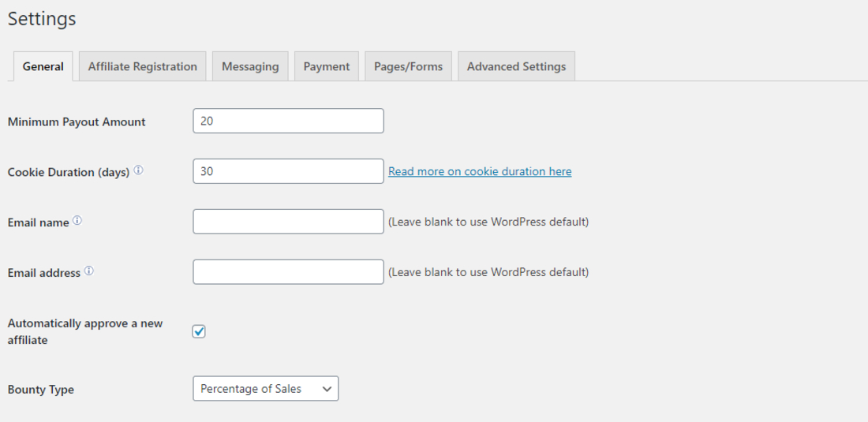
Task: Click the Email address text box
Action: 288,272
